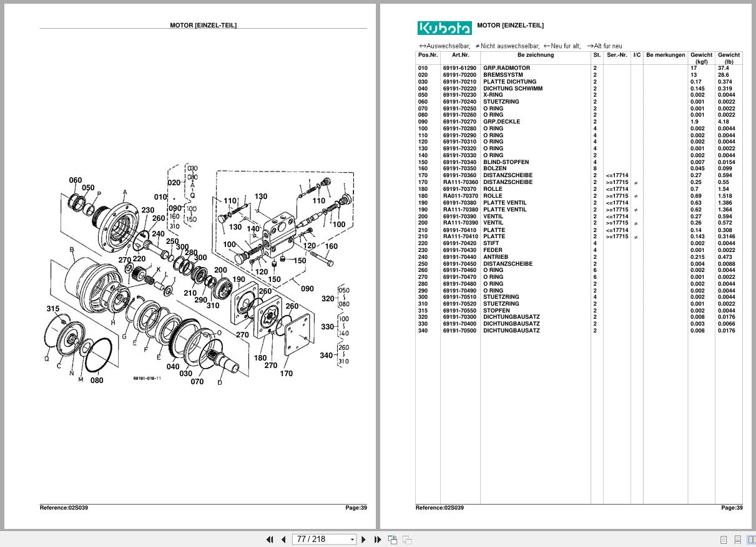Click the STOPFEN row text
The width and height of the screenshot is (756, 547).
(496, 311)
